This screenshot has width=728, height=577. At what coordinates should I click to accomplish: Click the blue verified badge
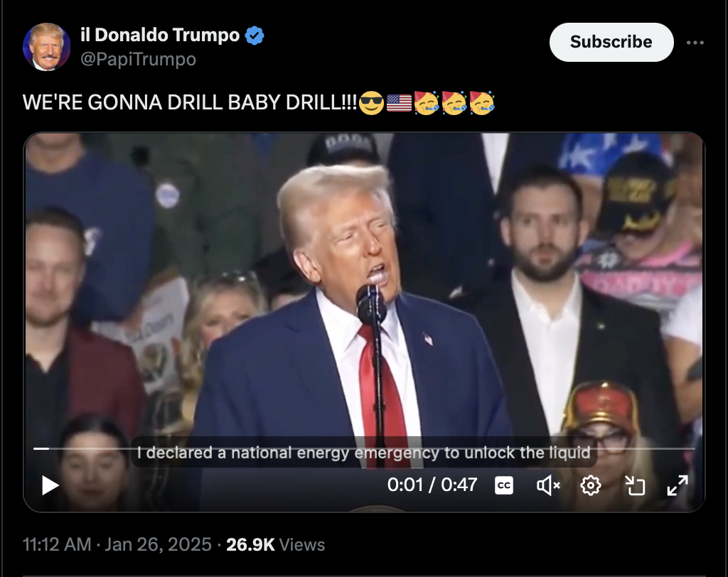pos(255,36)
